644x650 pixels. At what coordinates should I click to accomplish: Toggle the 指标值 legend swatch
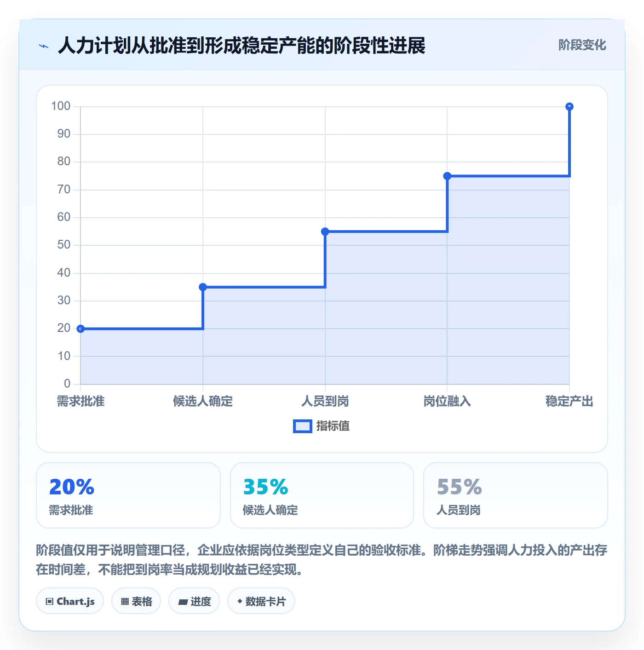point(303,426)
